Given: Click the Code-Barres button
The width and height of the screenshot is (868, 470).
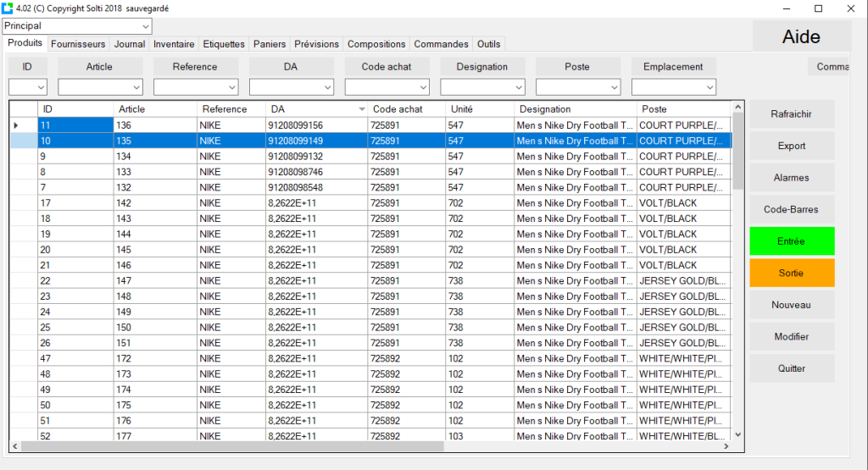Looking at the screenshot, I should 792,209.
